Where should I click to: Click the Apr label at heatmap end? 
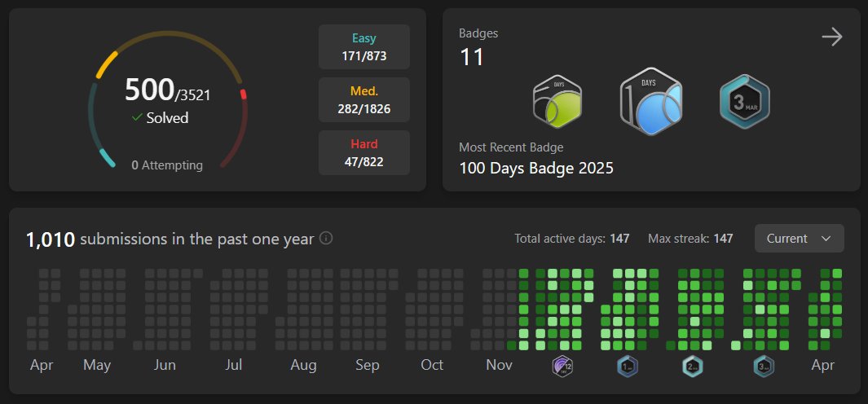click(x=822, y=365)
